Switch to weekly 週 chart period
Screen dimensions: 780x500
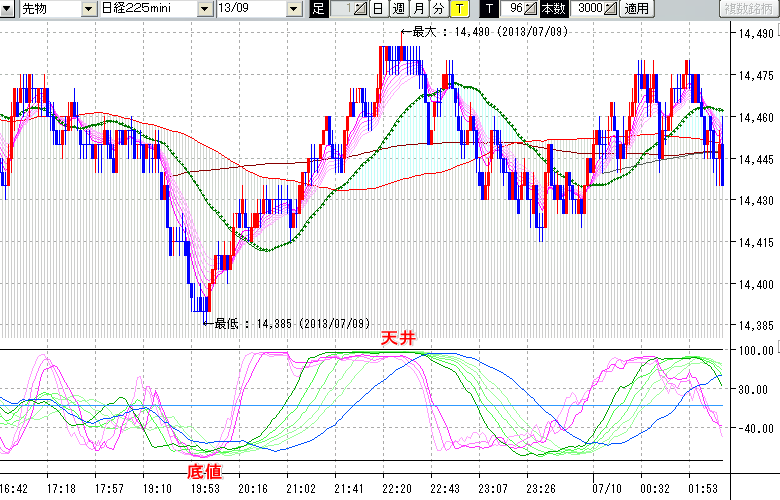pyautogui.click(x=398, y=9)
